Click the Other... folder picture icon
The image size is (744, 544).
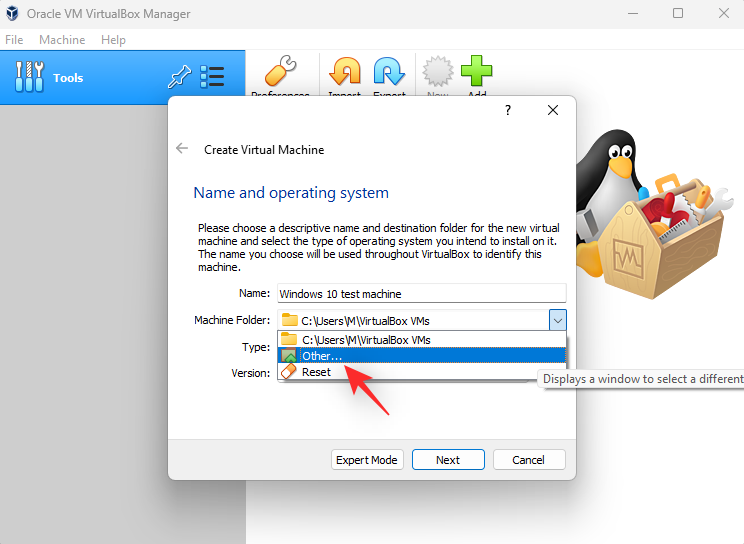point(288,356)
